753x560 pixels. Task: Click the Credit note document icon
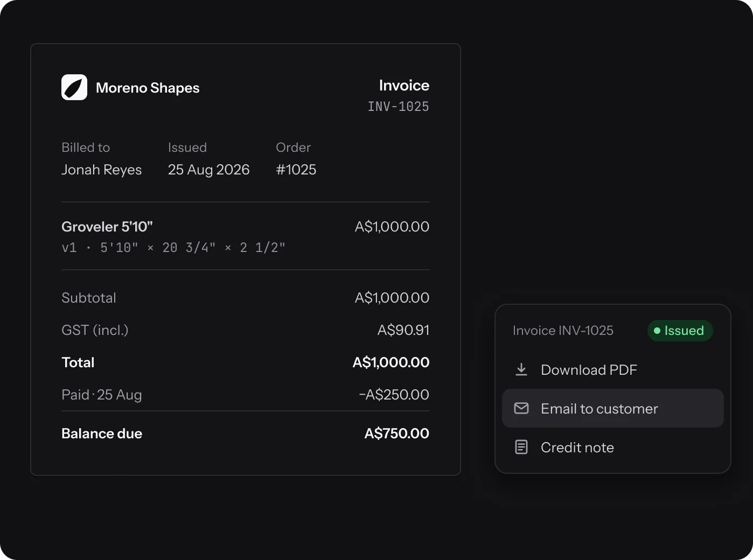pos(521,447)
